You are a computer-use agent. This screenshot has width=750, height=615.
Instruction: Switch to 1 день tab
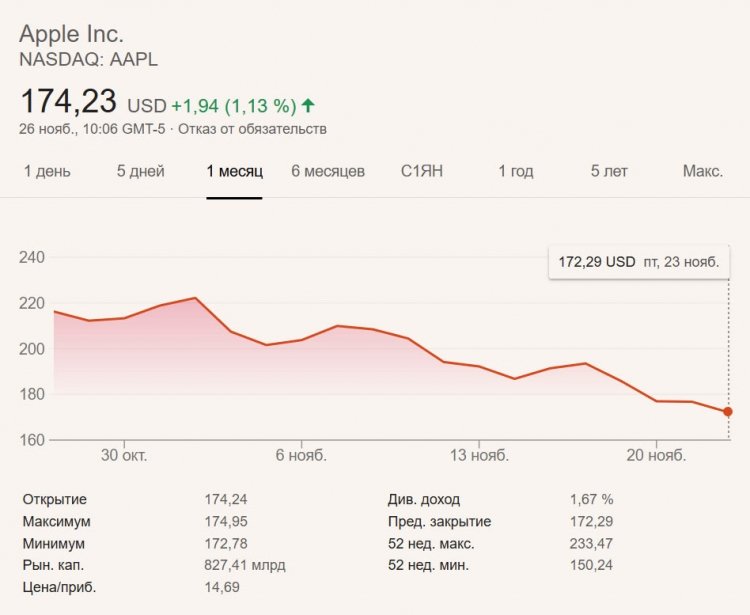click(47, 171)
